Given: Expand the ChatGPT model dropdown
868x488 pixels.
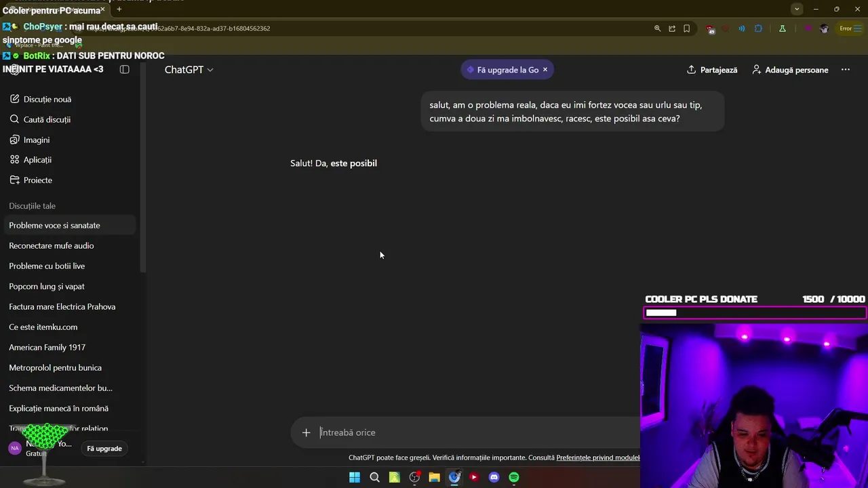Looking at the screenshot, I should pyautogui.click(x=189, y=70).
